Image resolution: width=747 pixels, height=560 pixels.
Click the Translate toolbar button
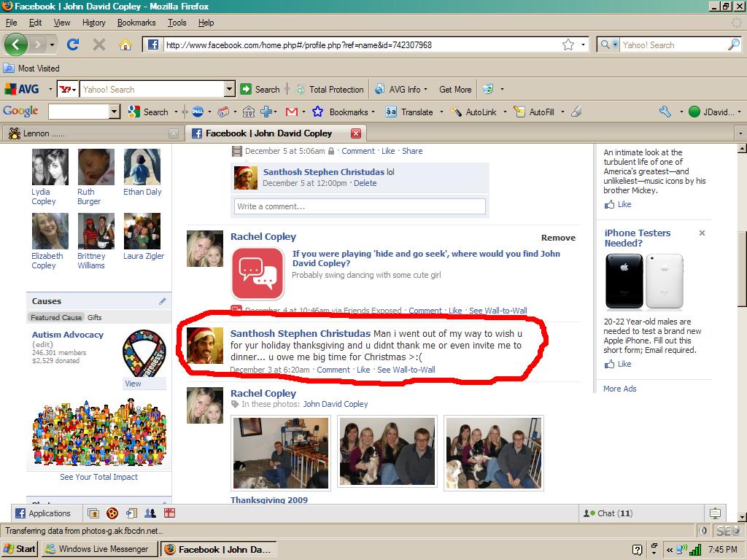click(x=410, y=112)
